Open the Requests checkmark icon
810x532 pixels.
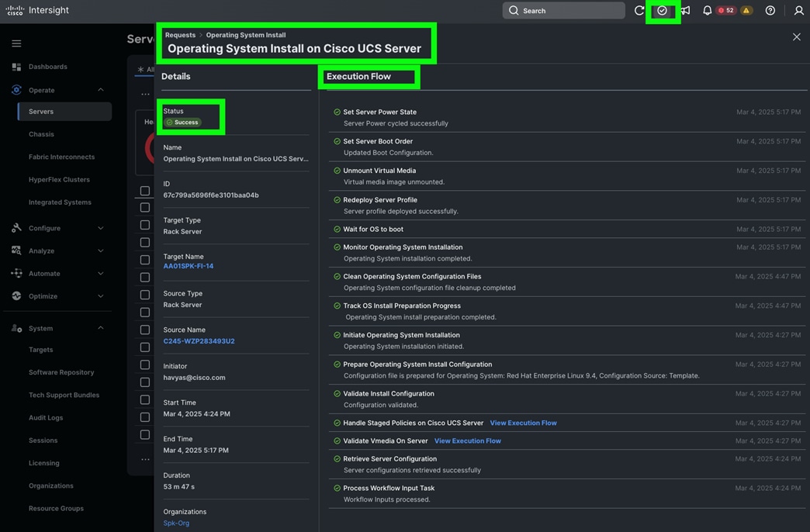pos(662,10)
